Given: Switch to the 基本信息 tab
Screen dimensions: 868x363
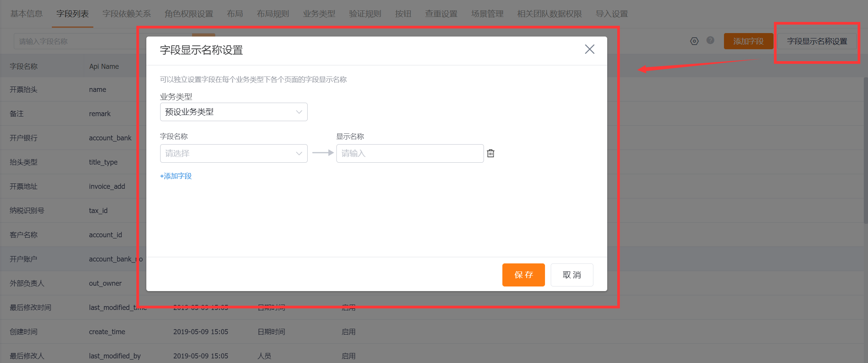Looking at the screenshot, I should click(x=27, y=14).
